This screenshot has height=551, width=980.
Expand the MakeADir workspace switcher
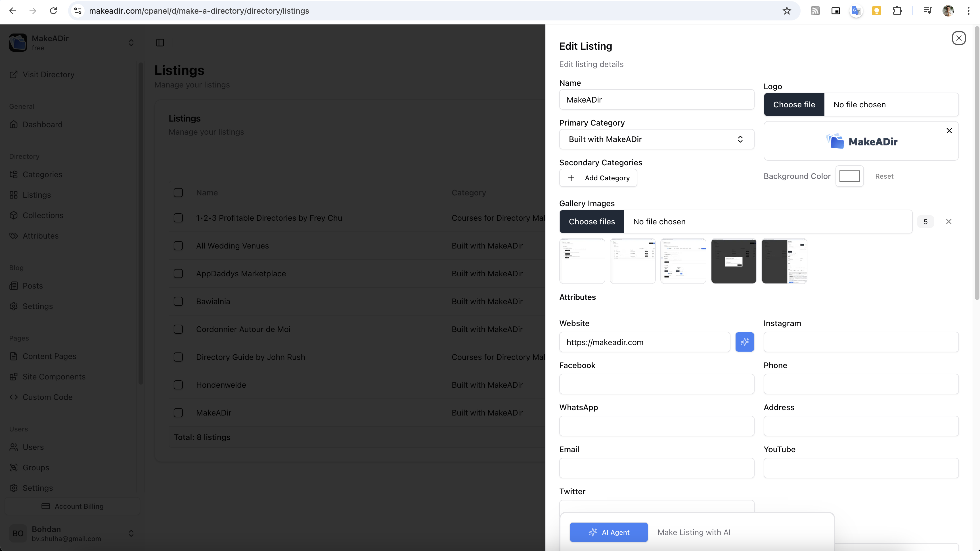click(131, 43)
